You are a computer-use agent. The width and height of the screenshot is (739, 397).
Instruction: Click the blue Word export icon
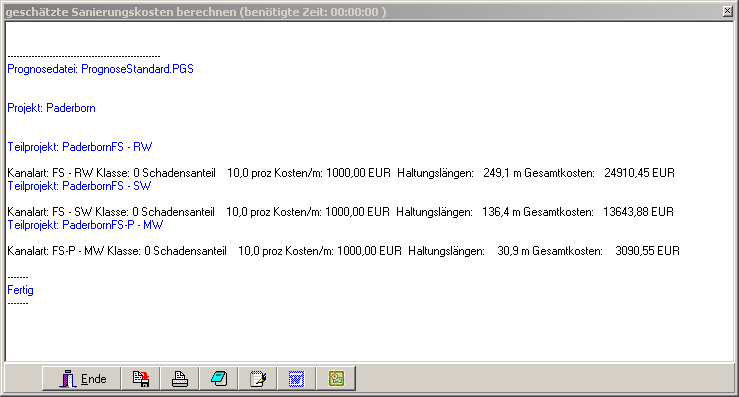pyautogui.click(x=296, y=379)
